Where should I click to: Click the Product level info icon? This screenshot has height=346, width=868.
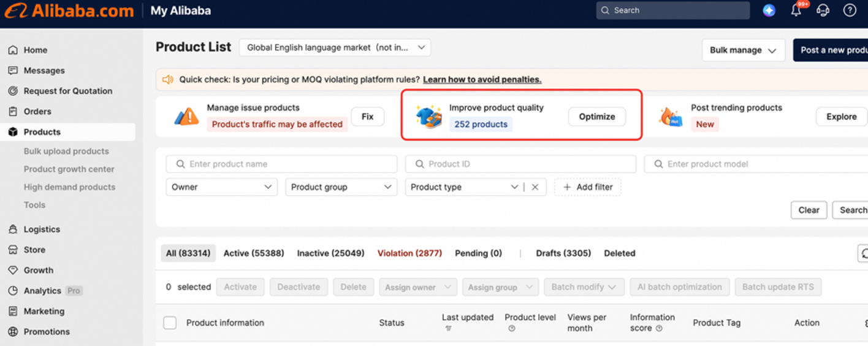(512, 329)
